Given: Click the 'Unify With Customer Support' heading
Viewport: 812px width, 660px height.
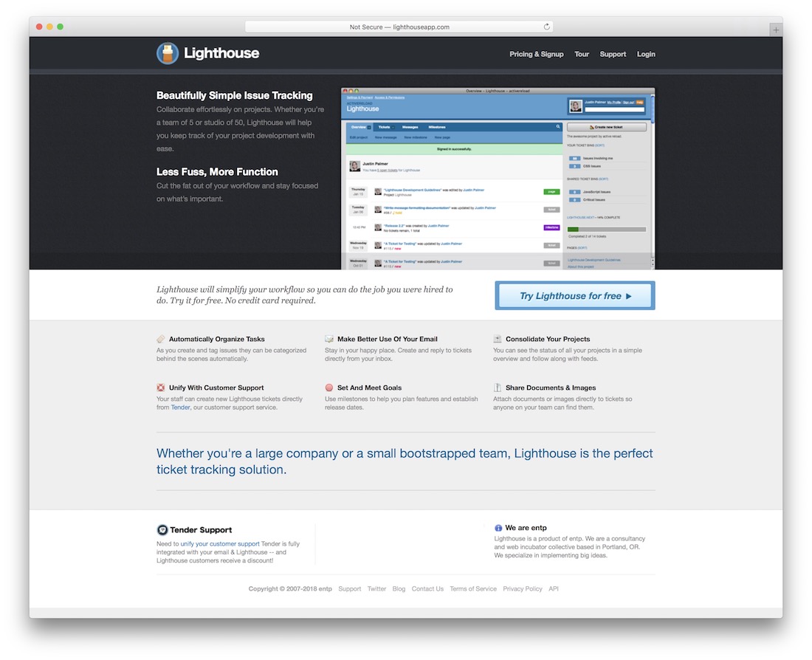Looking at the screenshot, I should [x=216, y=388].
